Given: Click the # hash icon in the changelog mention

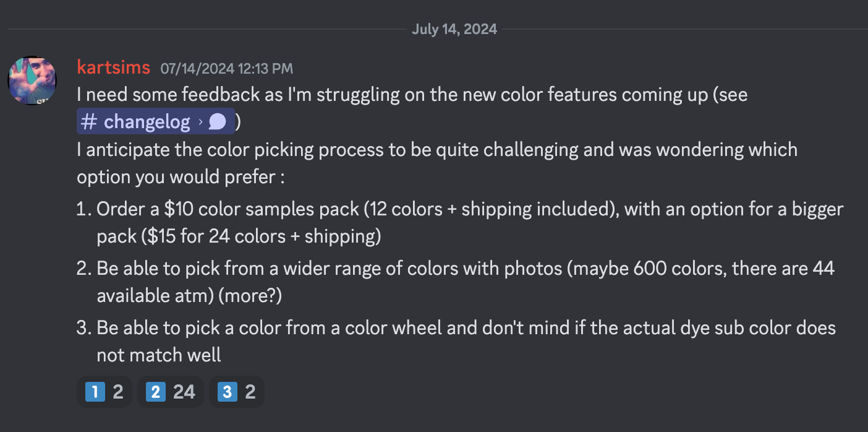Looking at the screenshot, I should tap(90, 121).
